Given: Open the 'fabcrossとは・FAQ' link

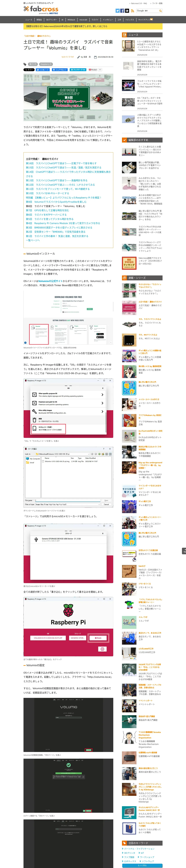Looking at the screenshot, I should tap(139, 3).
